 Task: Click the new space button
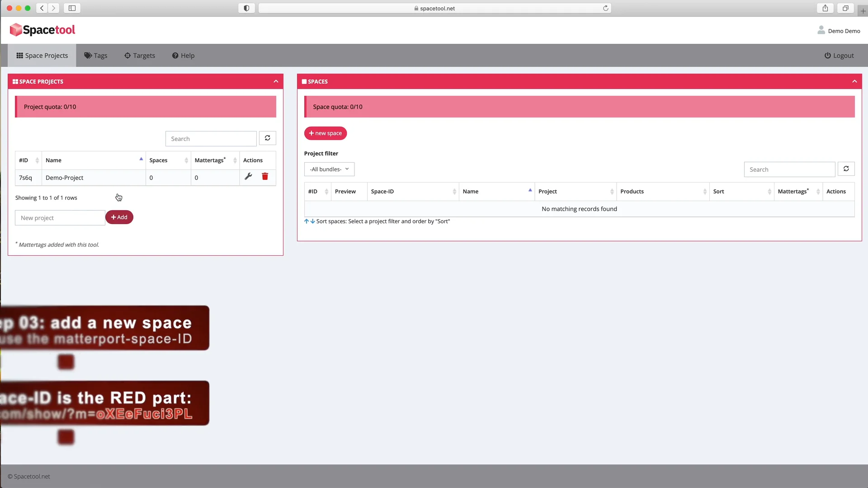(325, 133)
